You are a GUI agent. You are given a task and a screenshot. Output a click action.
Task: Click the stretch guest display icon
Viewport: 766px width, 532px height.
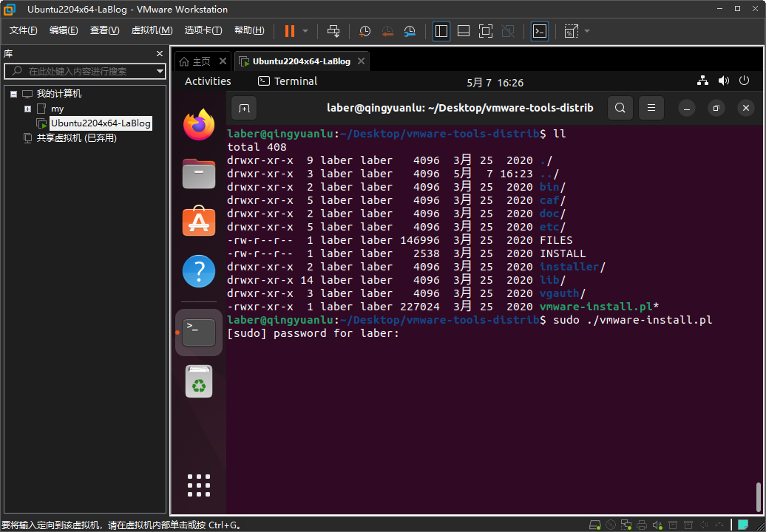pyautogui.click(x=570, y=31)
